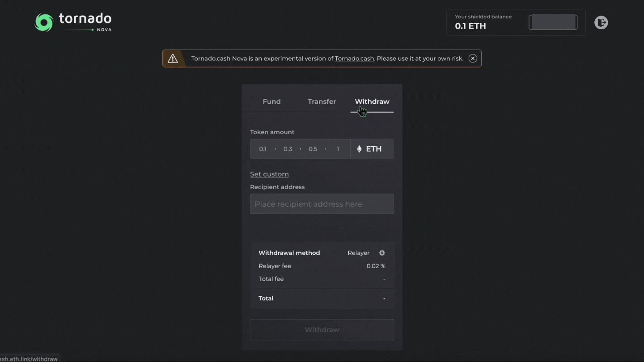Screen dimensions: 644x362
Task: Dismiss the experimental version warning banner
Action: click(473, 59)
